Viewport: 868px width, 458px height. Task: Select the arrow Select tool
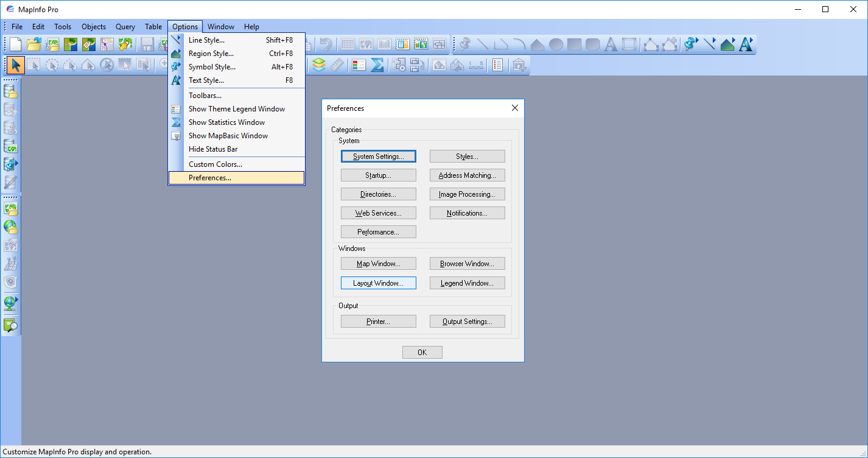(16, 65)
